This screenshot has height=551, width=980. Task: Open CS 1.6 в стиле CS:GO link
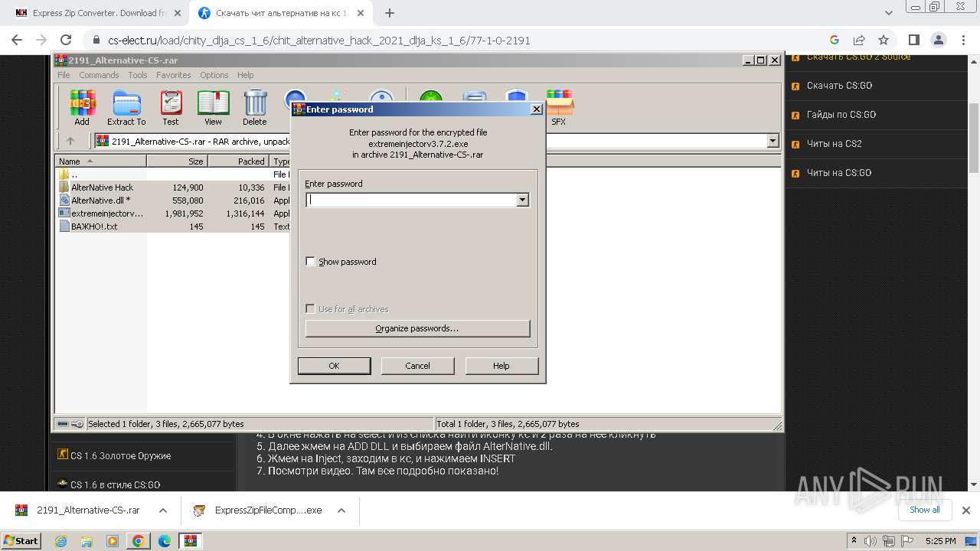pos(115,485)
